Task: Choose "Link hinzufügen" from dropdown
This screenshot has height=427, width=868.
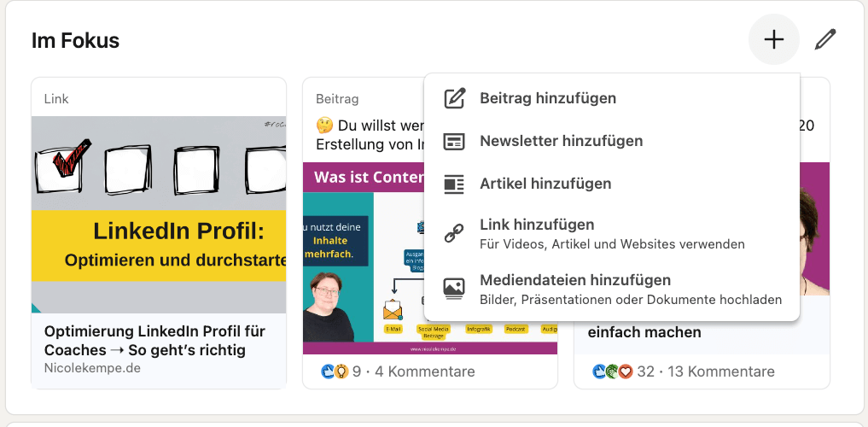Action: point(537,225)
